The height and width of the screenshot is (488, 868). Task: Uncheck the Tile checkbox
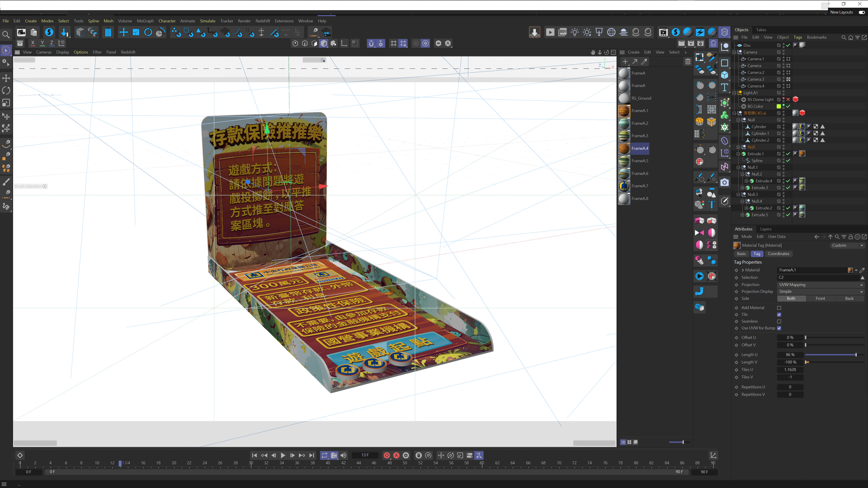pyautogui.click(x=779, y=314)
